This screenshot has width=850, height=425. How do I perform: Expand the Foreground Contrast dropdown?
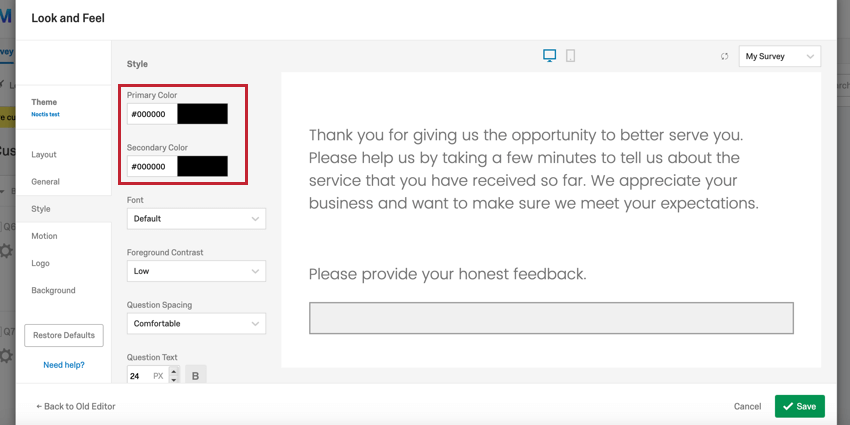coord(196,271)
